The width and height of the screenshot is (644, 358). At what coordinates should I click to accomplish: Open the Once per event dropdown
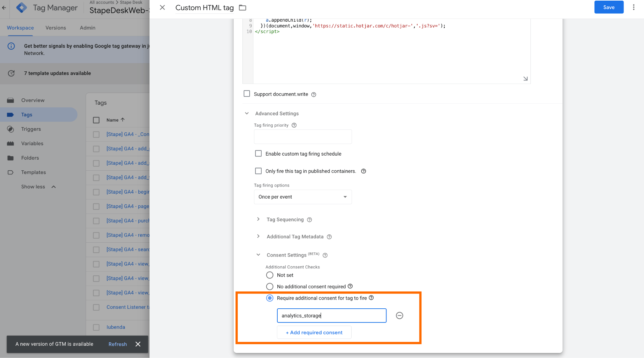click(303, 197)
